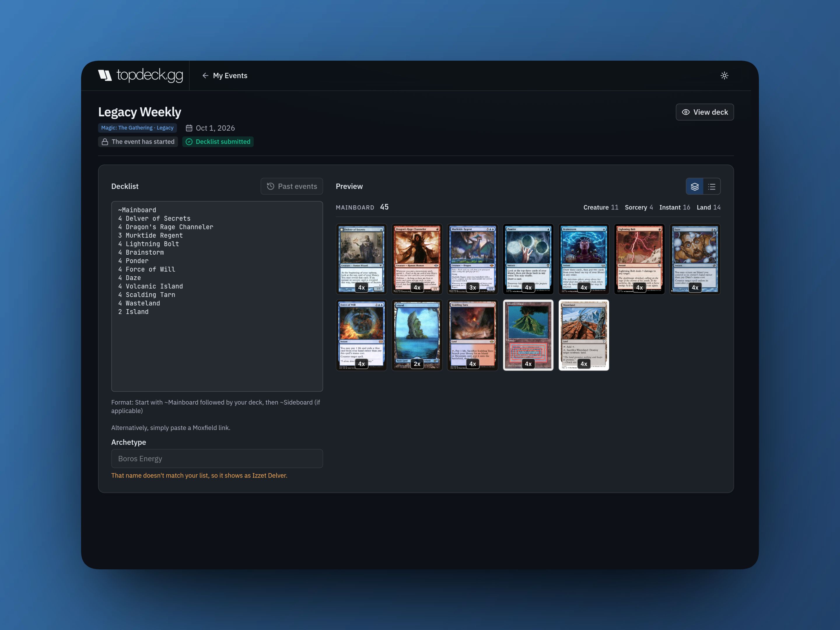The image size is (840, 630).
Task: Select the Scalding Tarn card
Action: click(x=473, y=335)
